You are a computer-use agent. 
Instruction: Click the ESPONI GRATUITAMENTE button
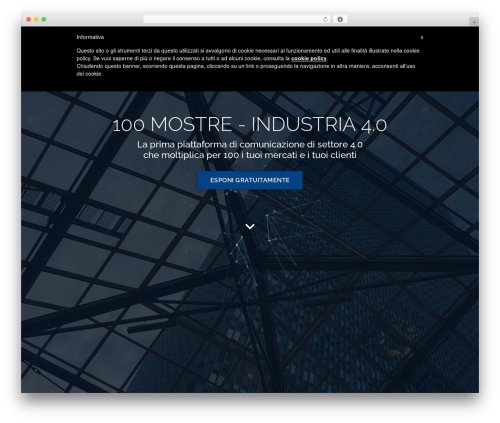pos(250,180)
